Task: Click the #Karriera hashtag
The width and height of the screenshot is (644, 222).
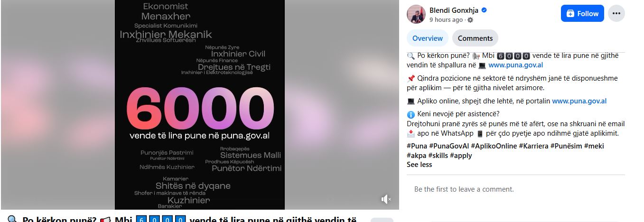Action: (x=534, y=146)
